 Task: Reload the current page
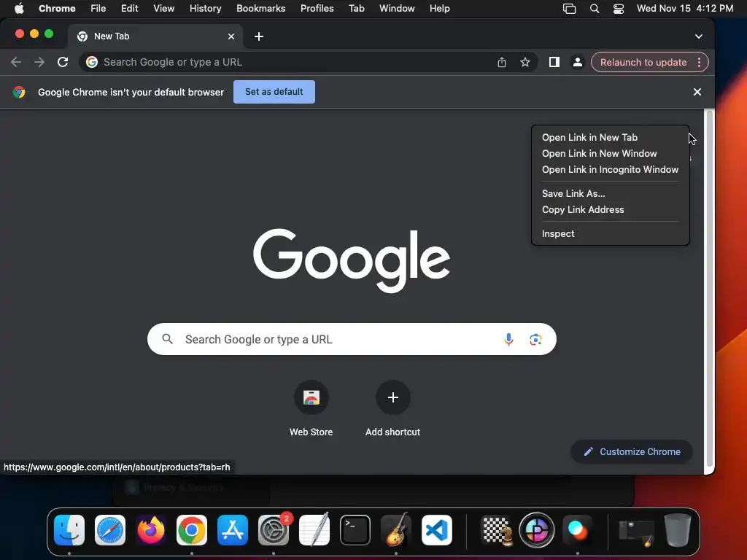click(63, 62)
